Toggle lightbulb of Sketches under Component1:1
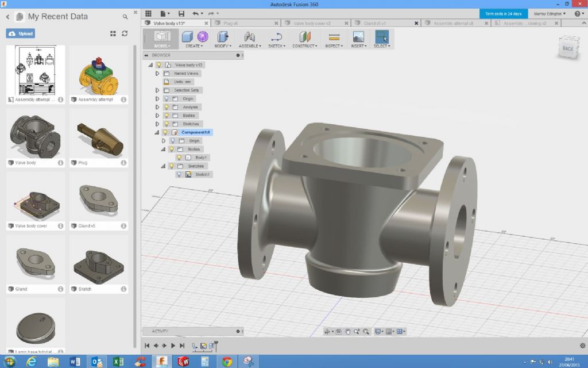 tap(171, 166)
